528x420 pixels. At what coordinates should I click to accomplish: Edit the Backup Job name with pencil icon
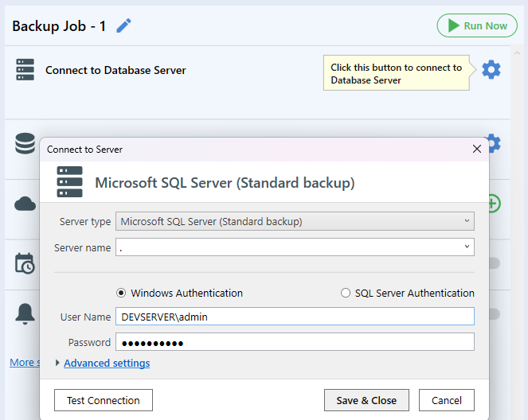coord(123,25)
